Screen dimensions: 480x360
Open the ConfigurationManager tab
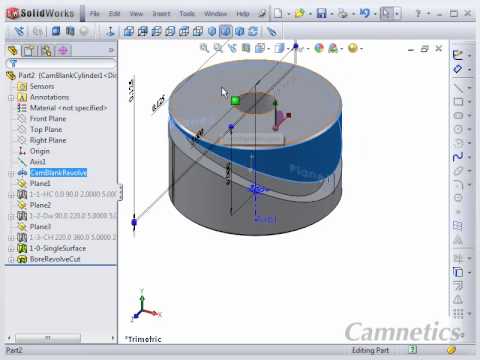[x=46, y=51]
